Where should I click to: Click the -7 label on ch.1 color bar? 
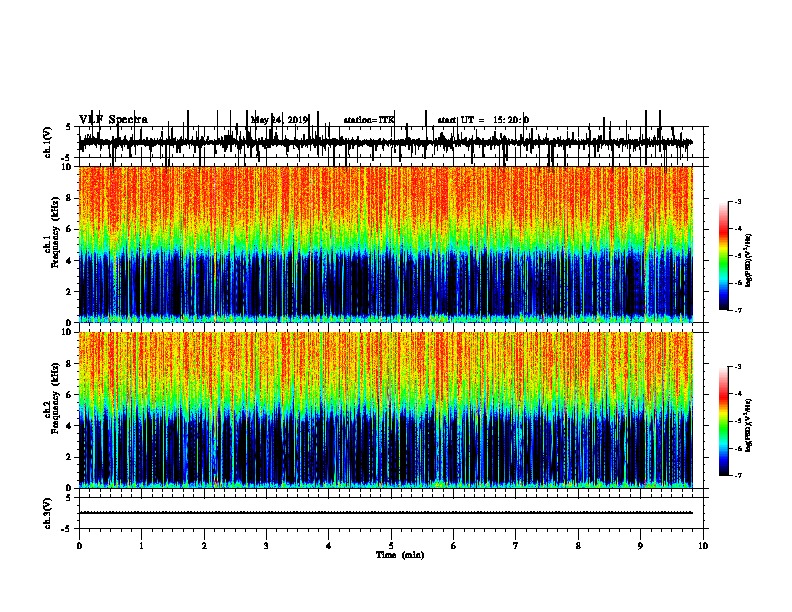[x=738, y=310]
